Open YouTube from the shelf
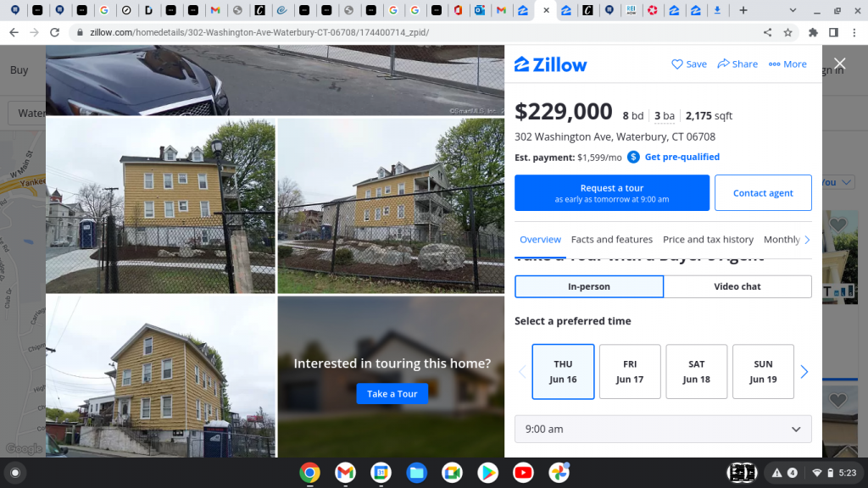This screenshot has width=868, height=488. point(523,472)
